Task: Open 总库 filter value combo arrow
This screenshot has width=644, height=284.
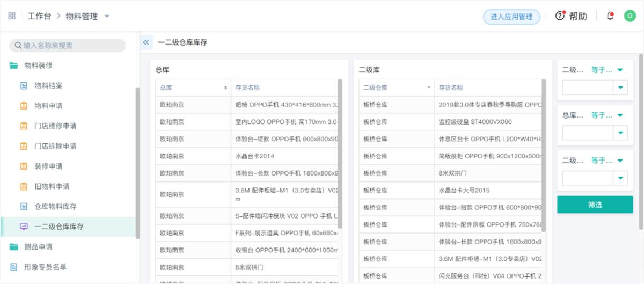Action: [x=621, y=133]
